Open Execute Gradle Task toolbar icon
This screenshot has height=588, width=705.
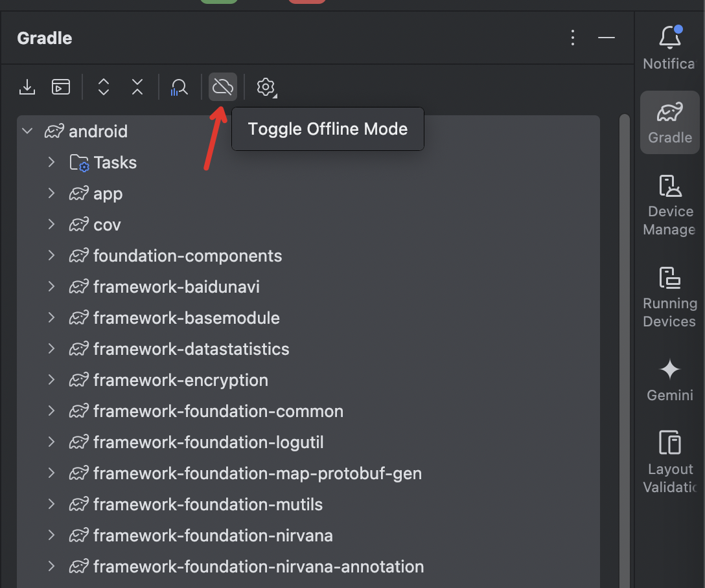tap(61, 87)
